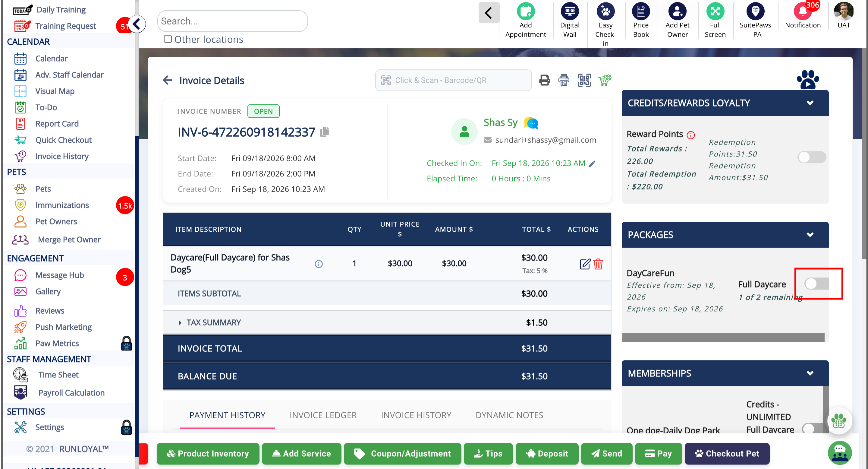The height and width of the screenshot is (469, 868).
Task: Select the Payment History tab
Action: (x=227, y=415)
